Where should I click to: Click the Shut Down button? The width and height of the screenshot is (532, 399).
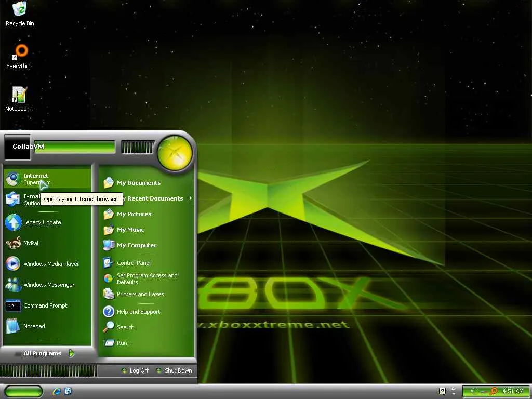[x=174, y=370]
